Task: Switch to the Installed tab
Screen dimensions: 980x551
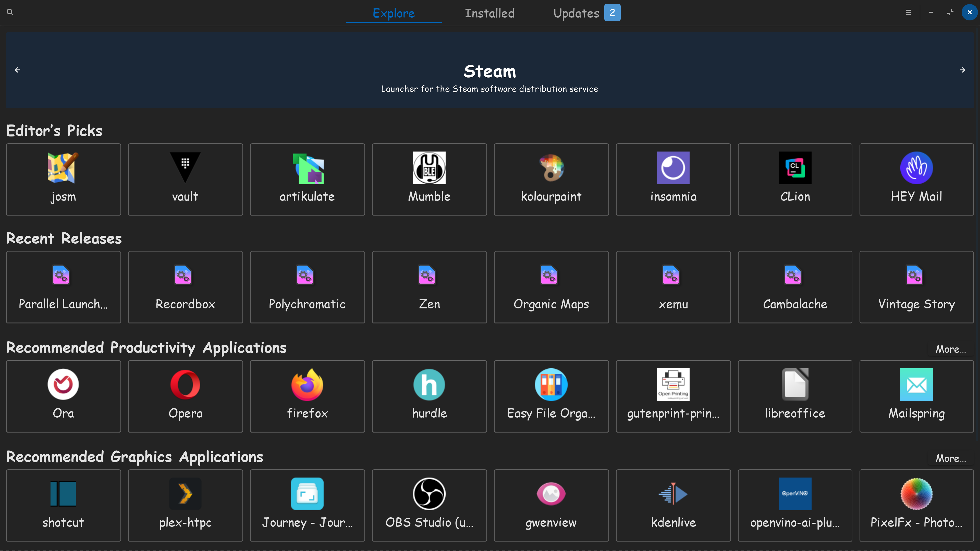Action: coord(489,13)
